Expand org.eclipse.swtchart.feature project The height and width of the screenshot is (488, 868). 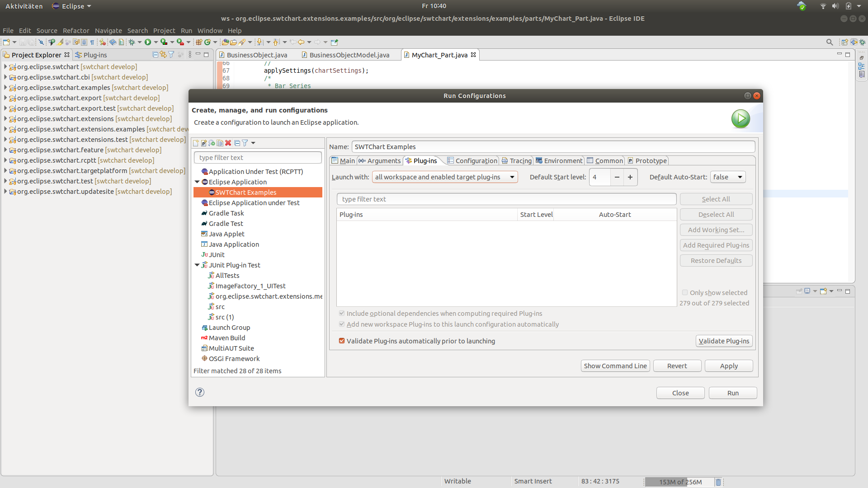[x=5, y=150]
